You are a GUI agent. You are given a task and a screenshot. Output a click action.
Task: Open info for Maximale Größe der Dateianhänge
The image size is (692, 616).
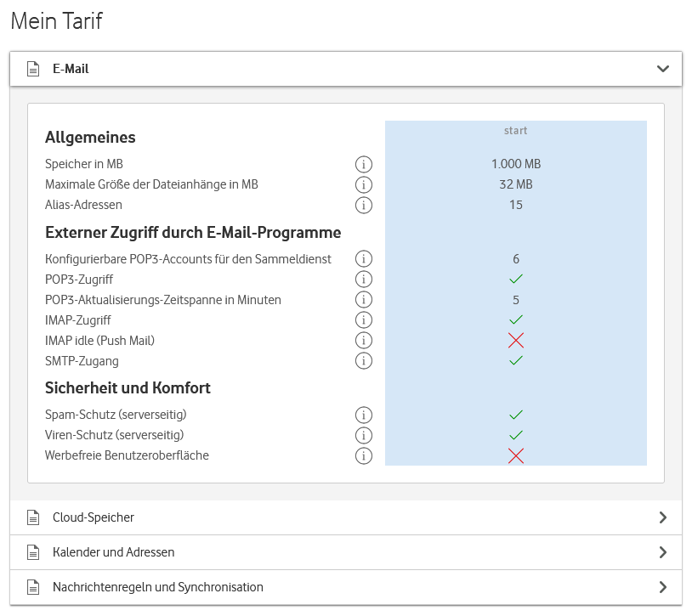click(364, 184)
